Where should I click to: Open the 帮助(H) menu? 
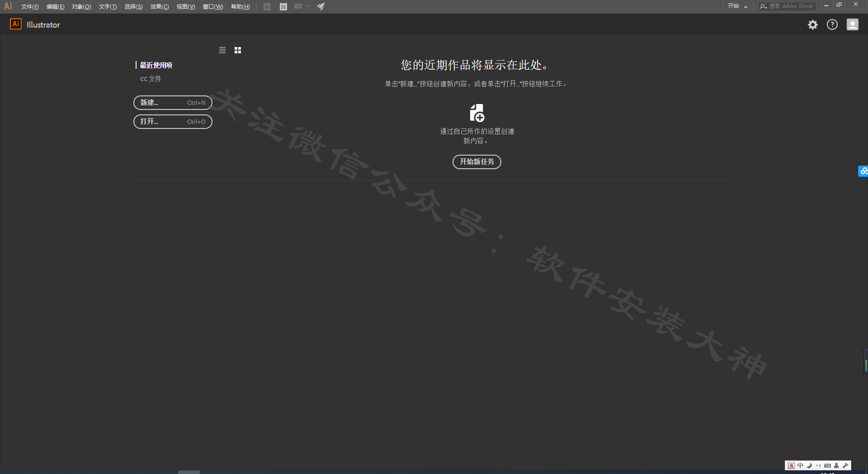coord(240,7)
